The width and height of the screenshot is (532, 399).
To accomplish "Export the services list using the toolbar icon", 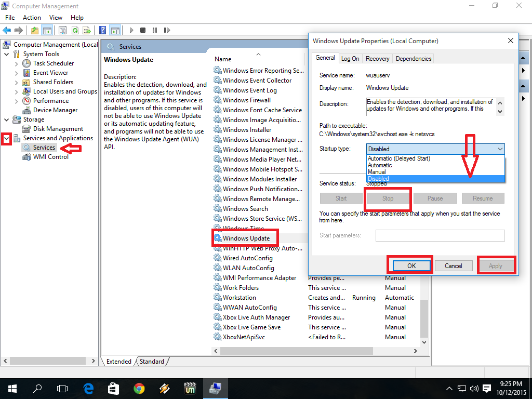I will pos(86,30).
